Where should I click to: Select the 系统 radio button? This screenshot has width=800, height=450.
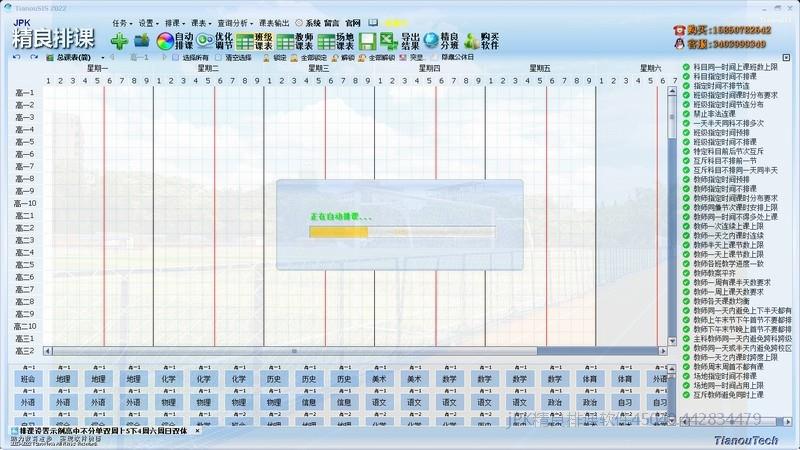tap(299, 23)
